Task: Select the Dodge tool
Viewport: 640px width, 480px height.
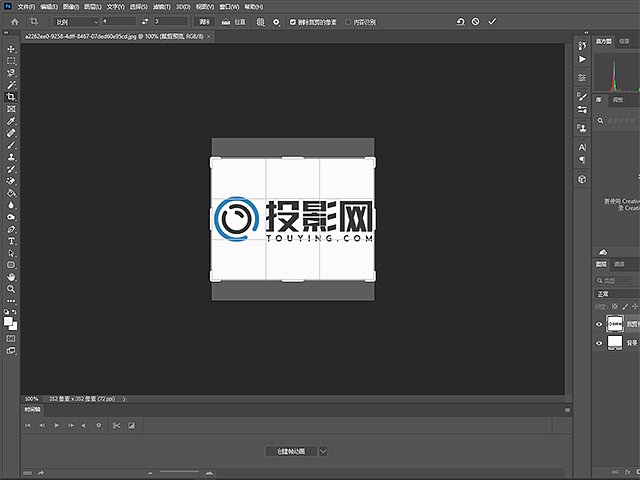Action: [x=11, y=217]
